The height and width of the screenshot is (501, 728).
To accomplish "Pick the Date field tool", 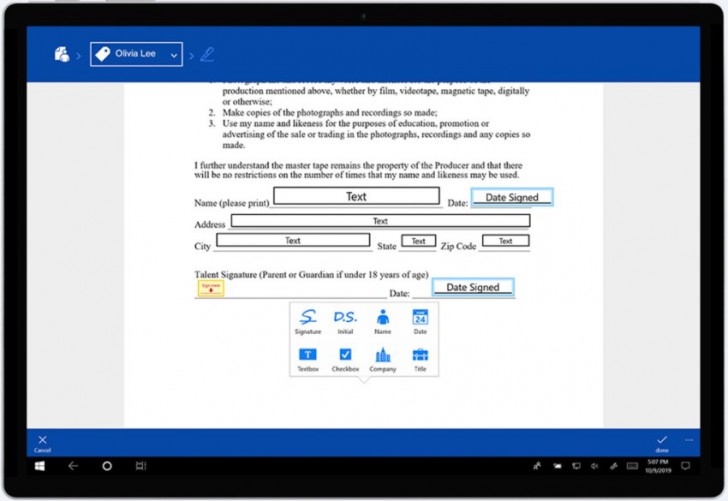I will pyautogui.click(x=420, y=321).
